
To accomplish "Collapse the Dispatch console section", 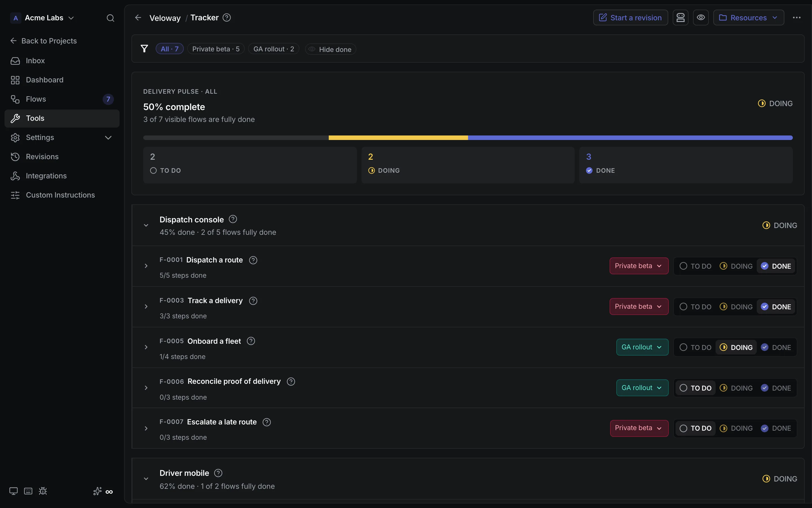I will click(x=146, y=225).
